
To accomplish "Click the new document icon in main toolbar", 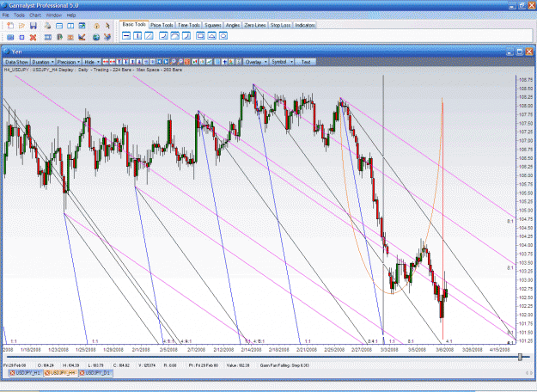I will [10, 26].
